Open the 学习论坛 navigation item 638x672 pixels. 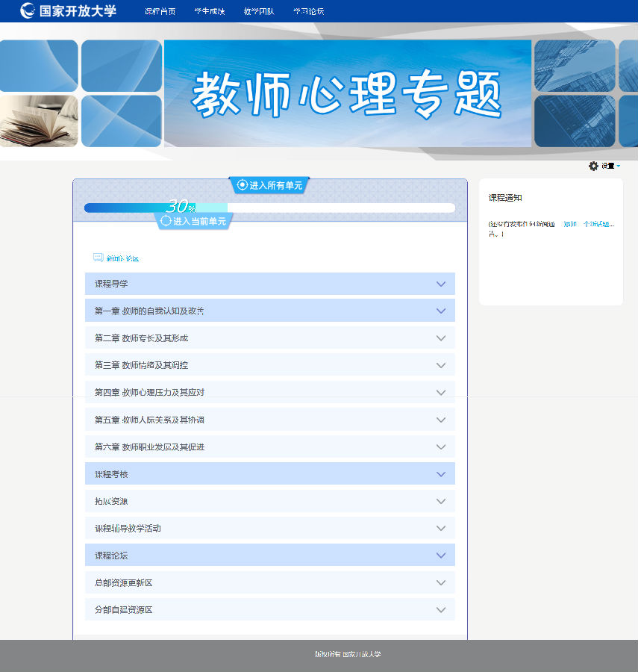[309, 11]
